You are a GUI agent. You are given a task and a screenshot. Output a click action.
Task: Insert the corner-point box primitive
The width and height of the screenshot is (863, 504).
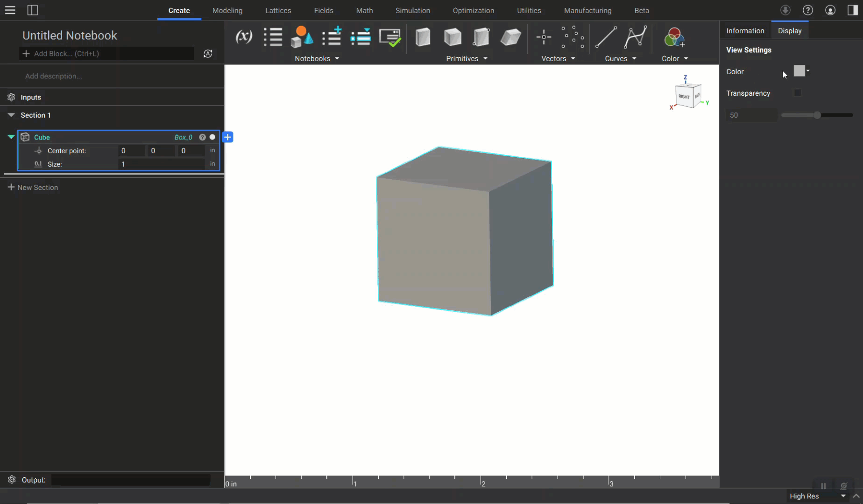coord(481,37)
